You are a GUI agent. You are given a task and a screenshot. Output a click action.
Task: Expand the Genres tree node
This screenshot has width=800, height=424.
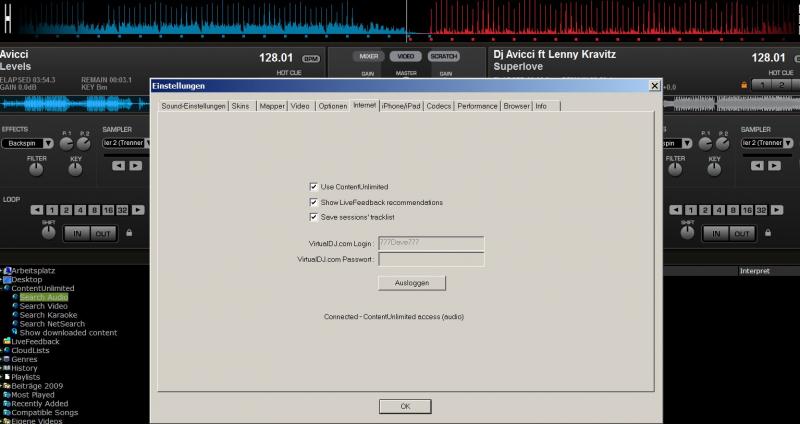[x=2, y=359]
